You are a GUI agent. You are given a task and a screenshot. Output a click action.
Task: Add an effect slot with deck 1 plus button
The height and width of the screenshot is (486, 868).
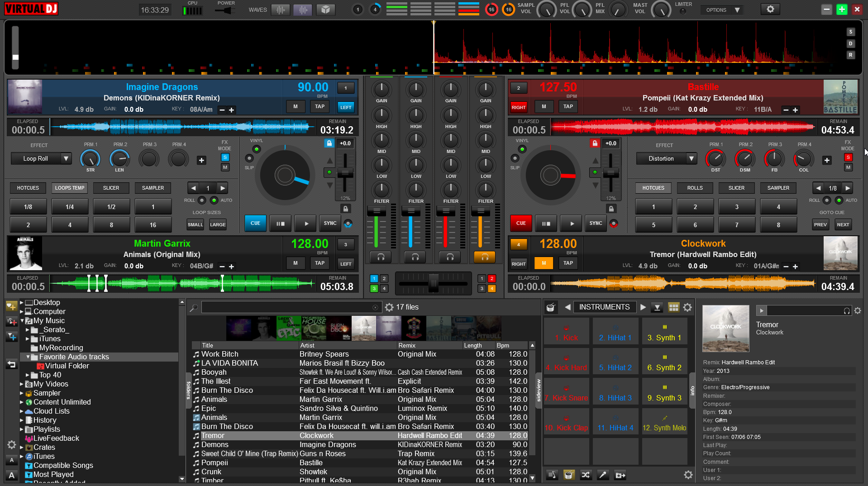click(201, 160)
